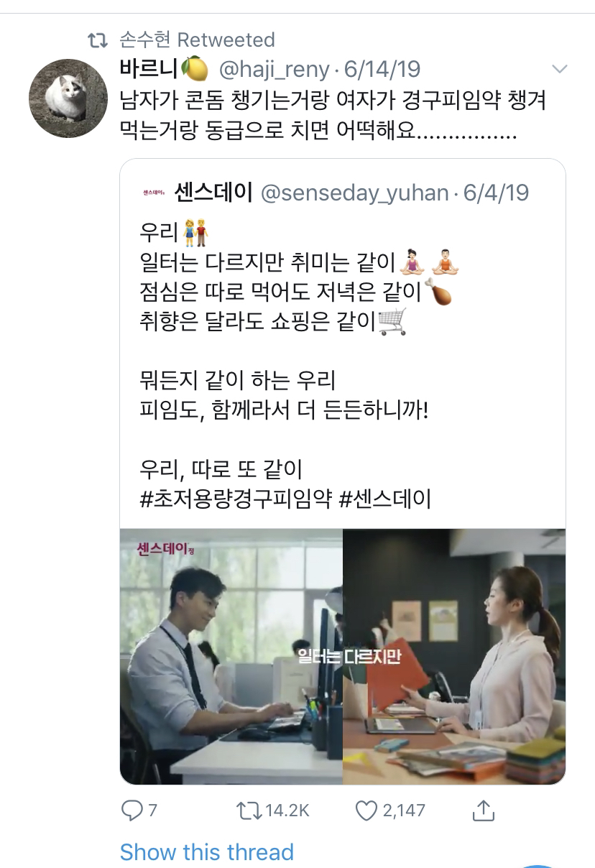Visit @haji_reny profile handle
Image resolution: width=595 pixels, height=868 pixels.
(274, 70)
